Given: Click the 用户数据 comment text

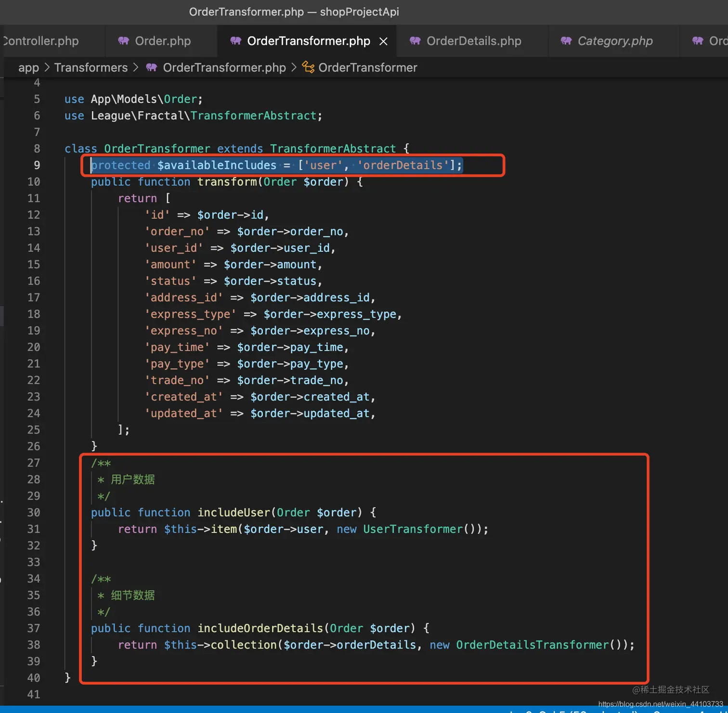Looking at the screenshot, I should coord(133,480).
